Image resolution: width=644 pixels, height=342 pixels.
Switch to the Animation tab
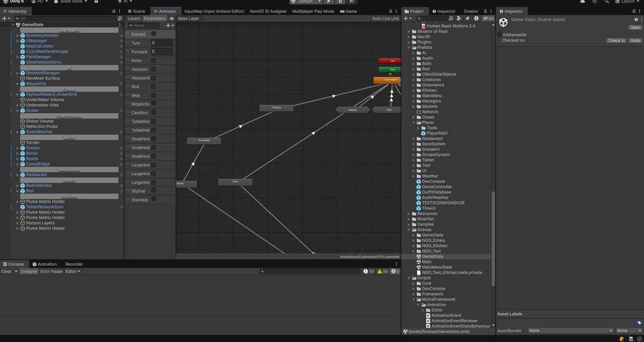tap(44, 264)
